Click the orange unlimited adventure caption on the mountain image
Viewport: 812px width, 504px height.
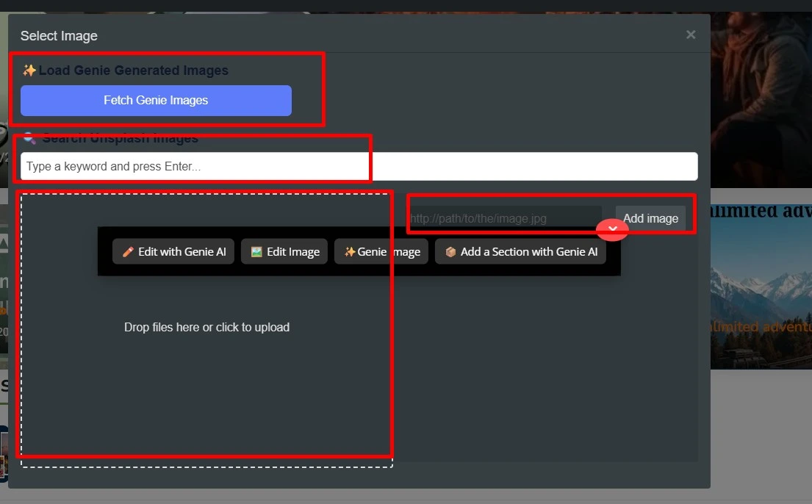pyautogui.click(x=761, y=326)
